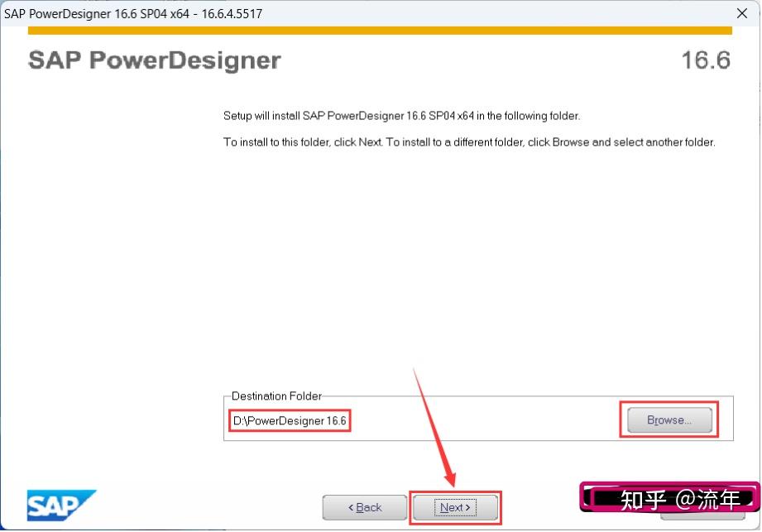Click the SAP PowerDesigner 16.6 SP04 title
The image size is (762, 532).
pos(132,13)
